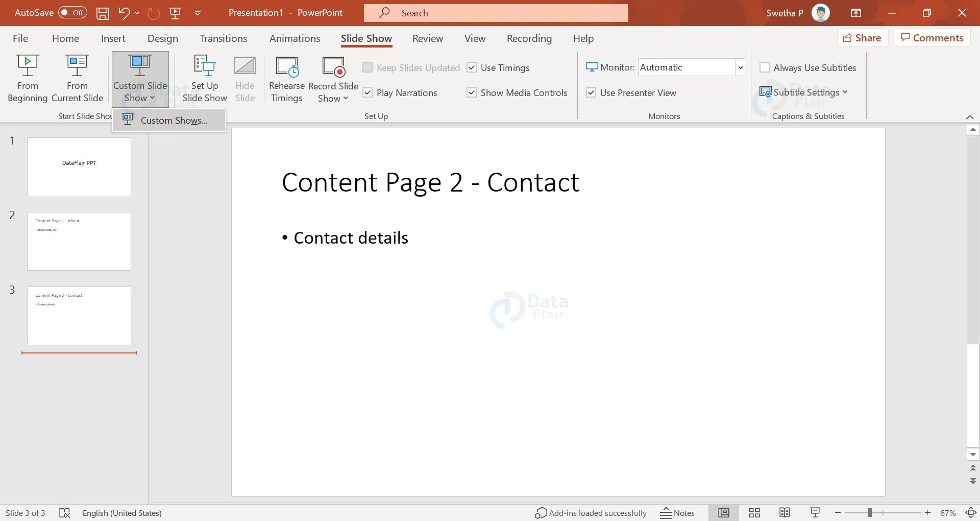This screenshot has width=980, height=521.
Task: Switch to the Home tab
Action: (65, 38)
